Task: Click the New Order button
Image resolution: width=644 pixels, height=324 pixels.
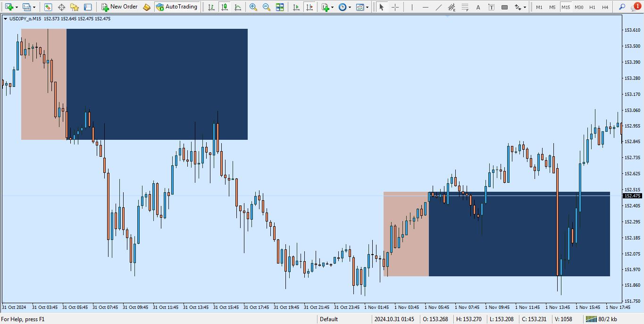Action: pyautogui.click(x=119, y=7)
